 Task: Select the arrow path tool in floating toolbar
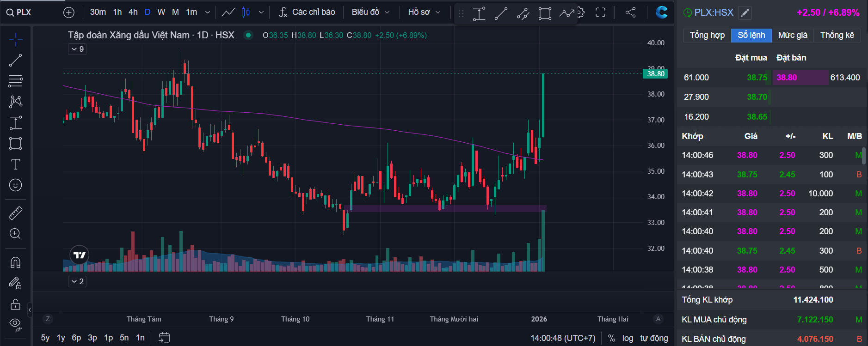click(x=566, y=14)
